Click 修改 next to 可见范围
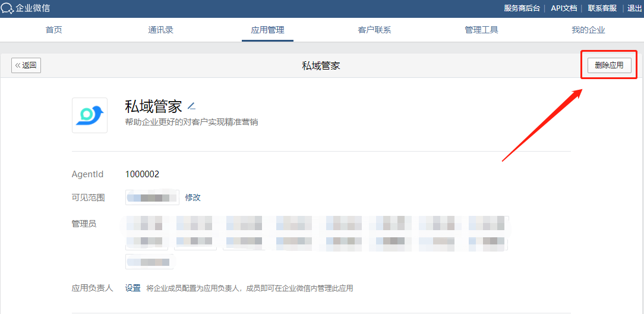Screen dimensions: 644x314 tap(193, 197)
